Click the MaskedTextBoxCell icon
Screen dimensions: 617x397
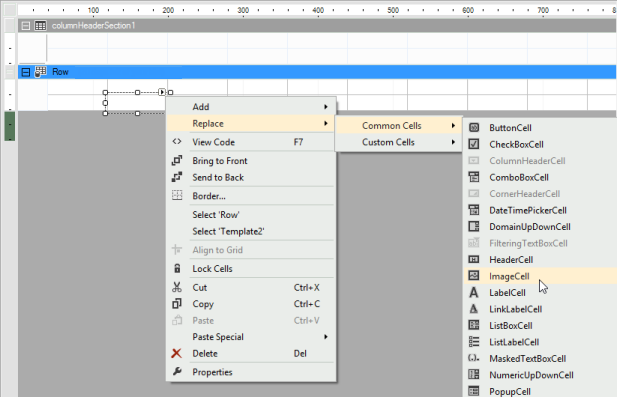click(474, 358)
